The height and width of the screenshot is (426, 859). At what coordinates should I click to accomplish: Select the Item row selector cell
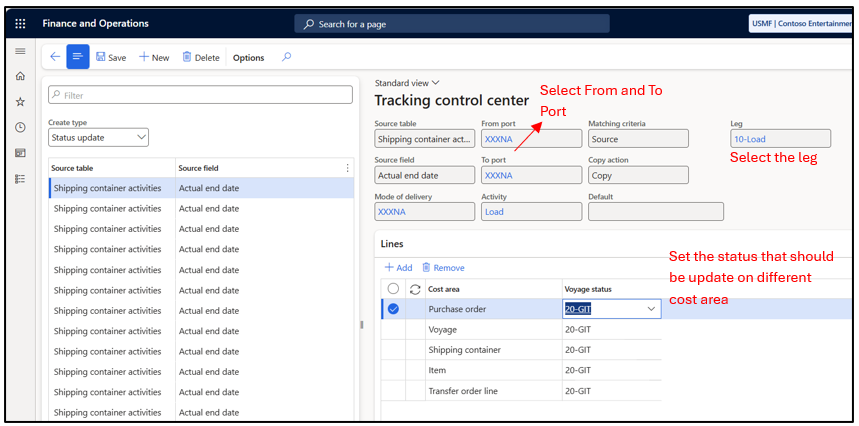393,370
